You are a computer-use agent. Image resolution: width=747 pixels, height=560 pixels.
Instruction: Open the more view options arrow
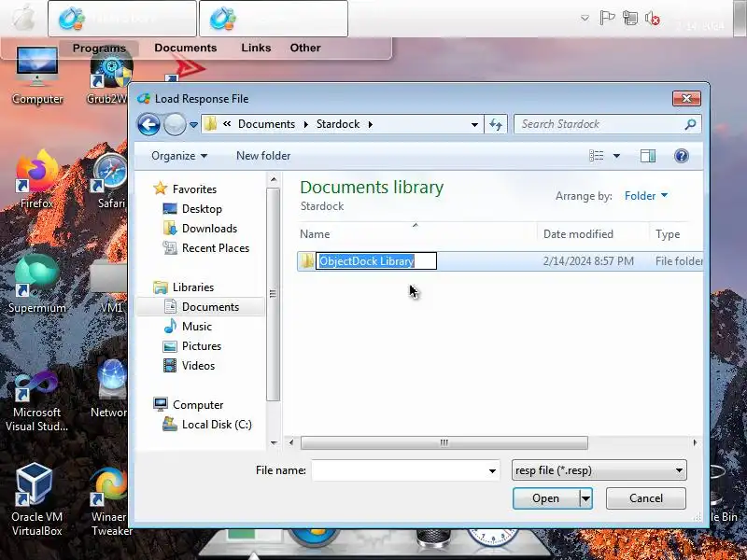point(616,156)
